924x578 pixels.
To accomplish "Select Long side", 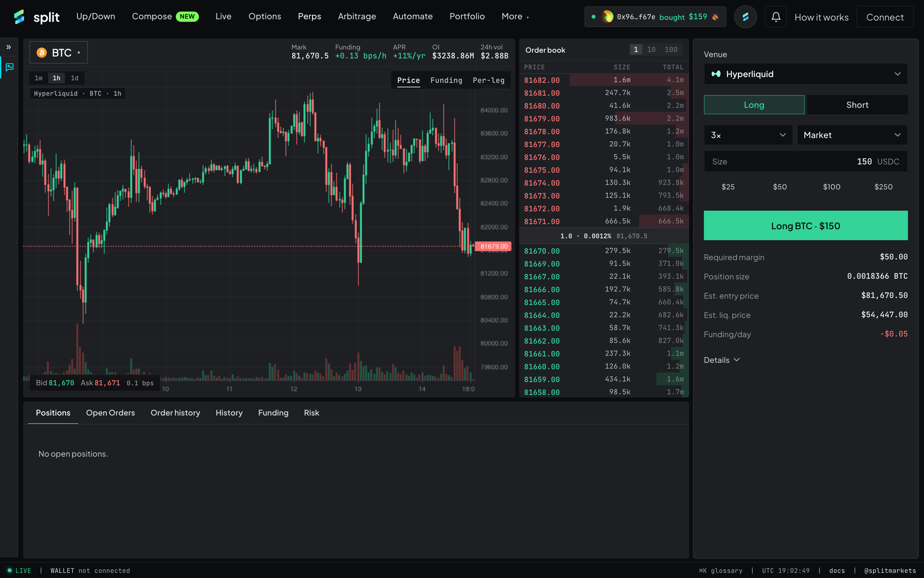I will (754, 105).
